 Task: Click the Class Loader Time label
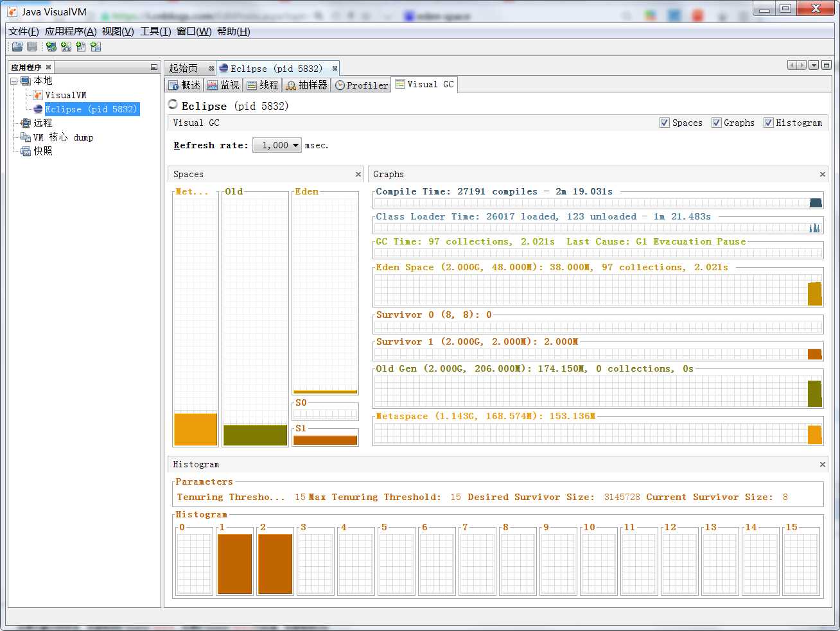click(x=543, y=216)
